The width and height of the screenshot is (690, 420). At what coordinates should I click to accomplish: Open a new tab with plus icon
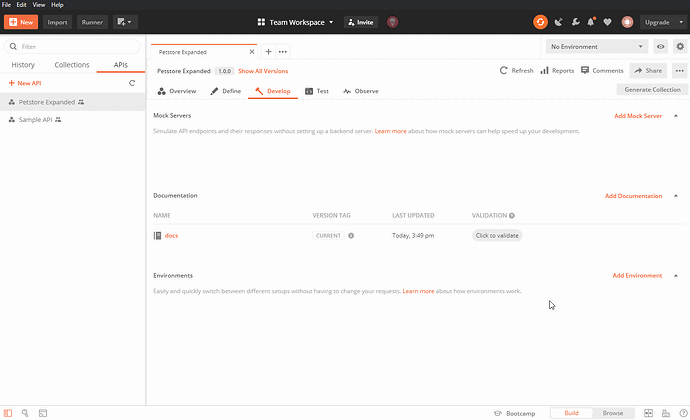click(268, 52)
